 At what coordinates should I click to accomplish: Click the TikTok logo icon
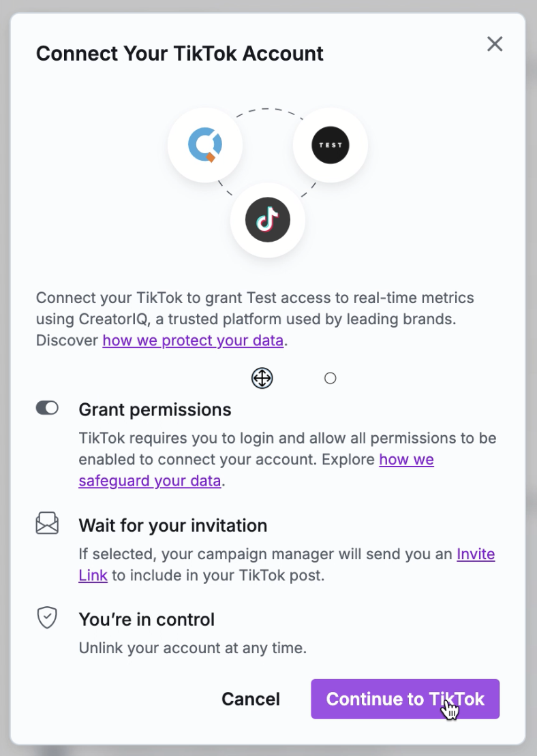(268, 219)
